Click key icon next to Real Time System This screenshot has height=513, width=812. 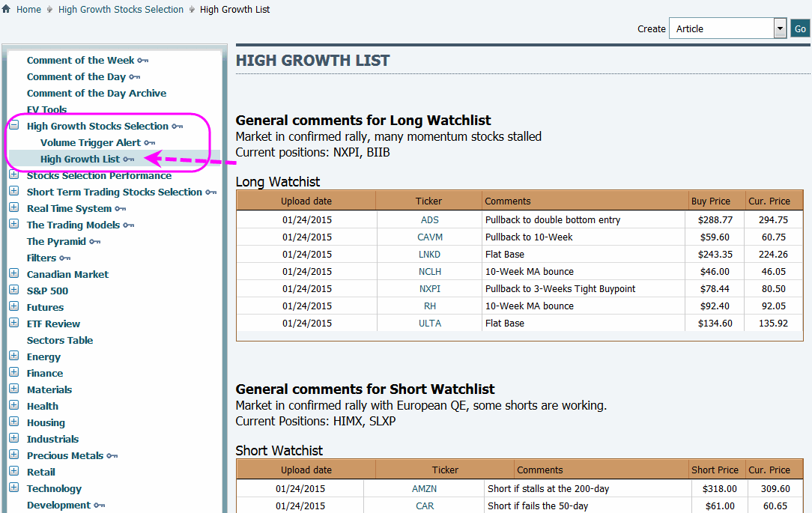121,209
